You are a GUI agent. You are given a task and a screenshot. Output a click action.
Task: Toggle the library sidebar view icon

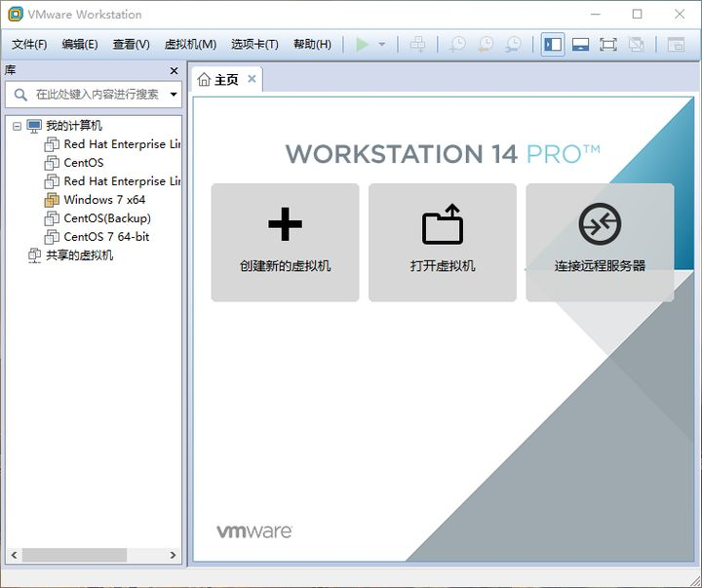click(553, 44)
